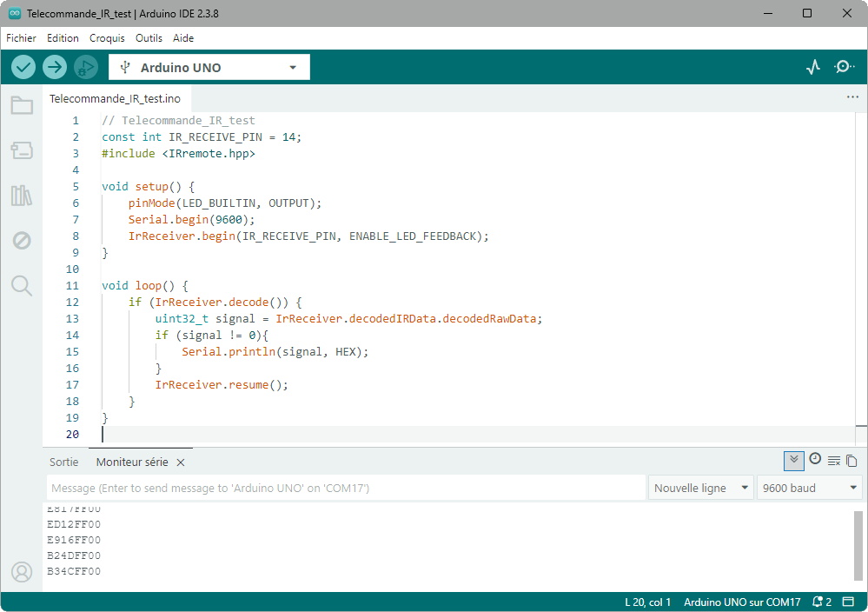Switch to the Sortie output tab
Screen dimensions: 868x612
pos(63,462)
